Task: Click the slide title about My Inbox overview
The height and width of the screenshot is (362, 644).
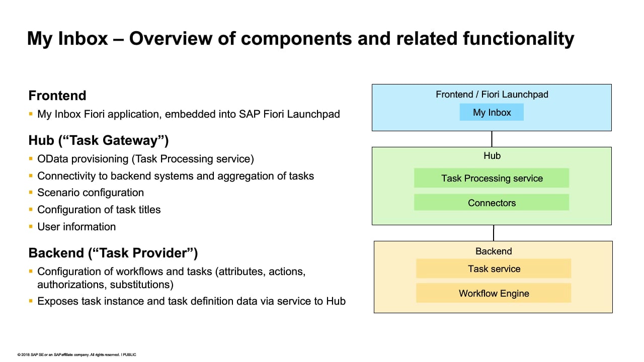Action: pyautogui.click(x=300, y=39)
